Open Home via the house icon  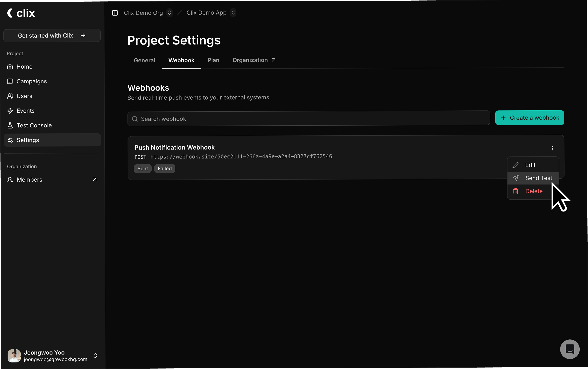[10, 66]
